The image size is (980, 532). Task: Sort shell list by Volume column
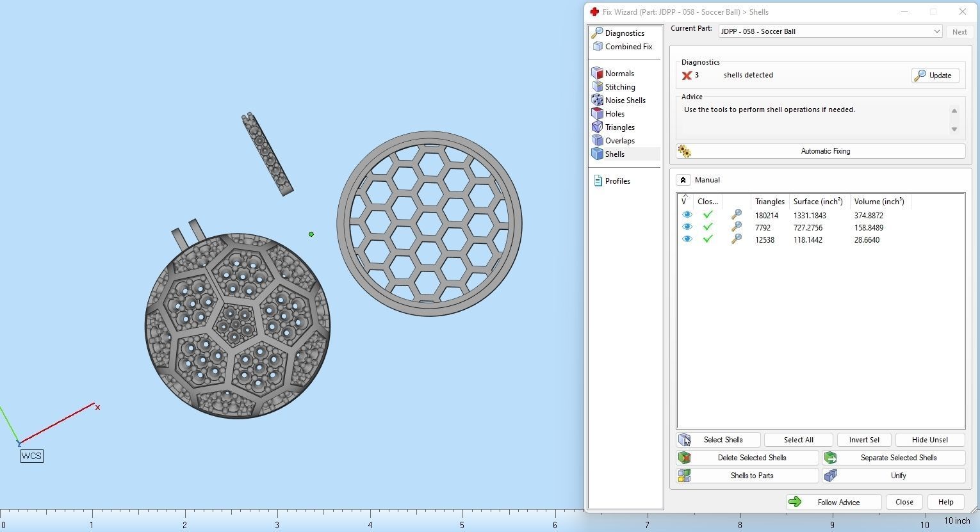(x=879, y=202)
